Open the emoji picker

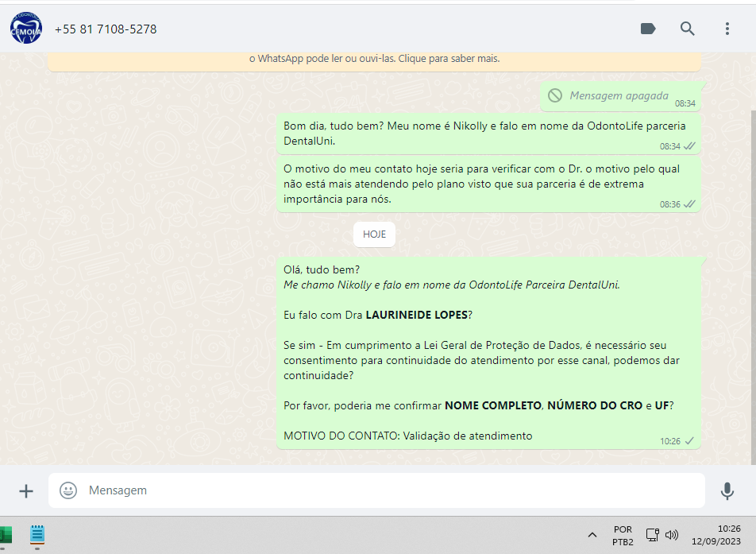68,490
